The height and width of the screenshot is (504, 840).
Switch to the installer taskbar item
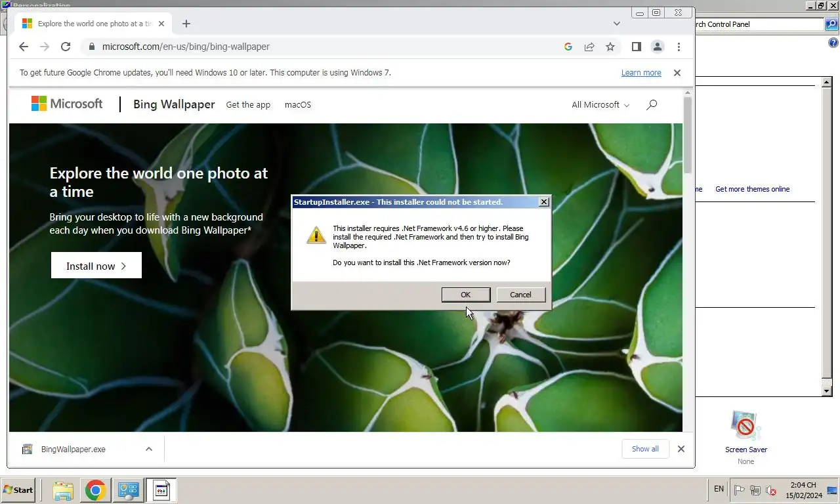(x=161, y=490)
